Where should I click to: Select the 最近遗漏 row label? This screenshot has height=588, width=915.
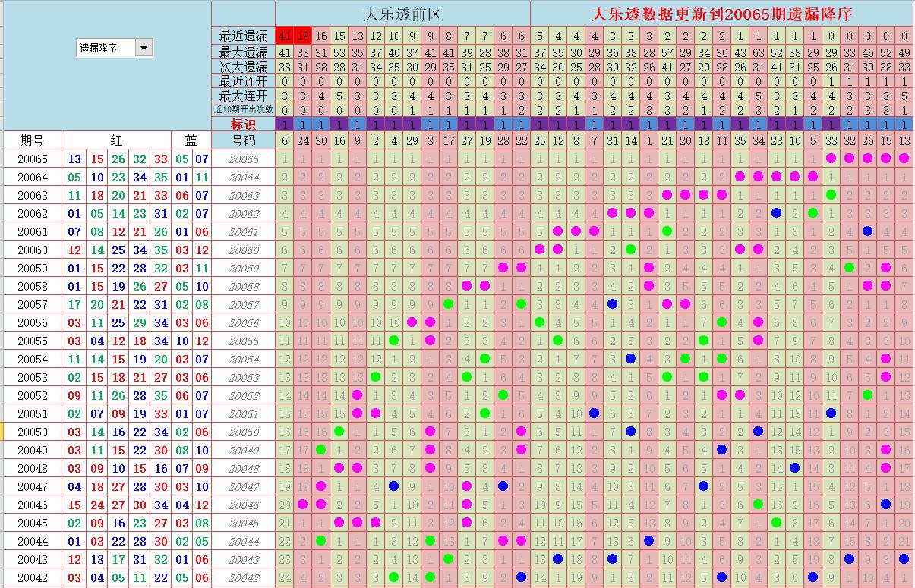[x=243, y=36]
